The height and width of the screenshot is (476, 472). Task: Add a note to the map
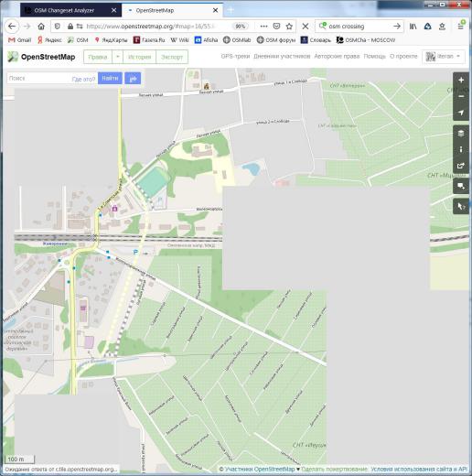461,186
